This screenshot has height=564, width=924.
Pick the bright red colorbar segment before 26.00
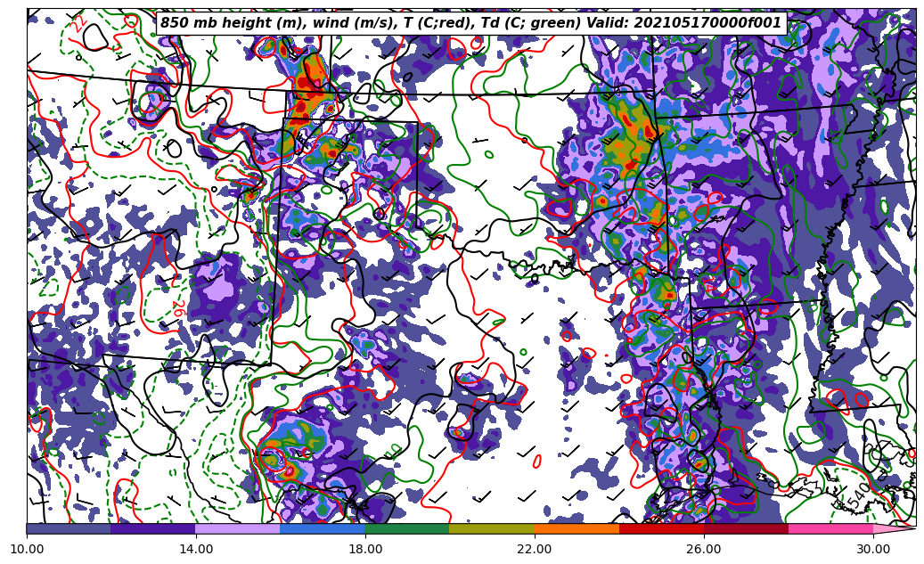[660, 528]
